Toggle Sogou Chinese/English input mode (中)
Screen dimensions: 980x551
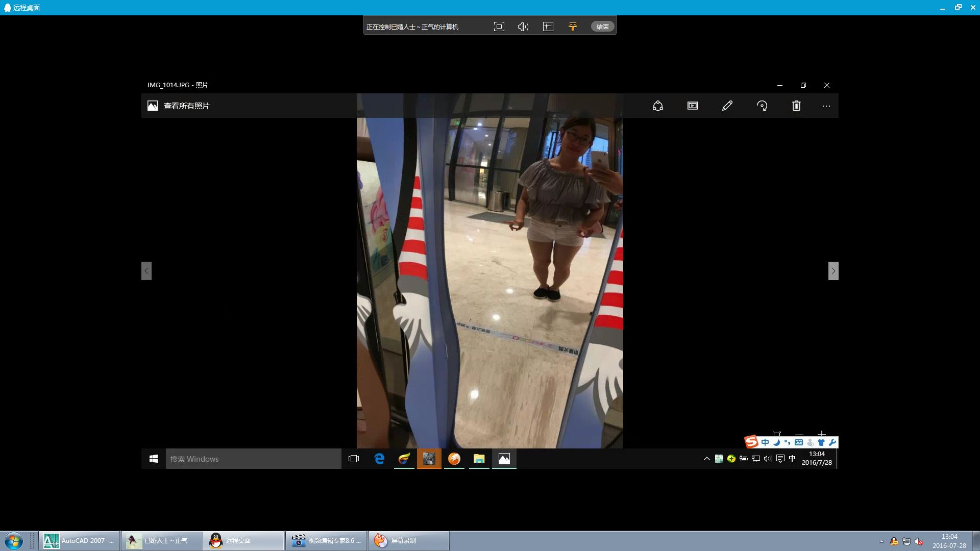[765, 442]
